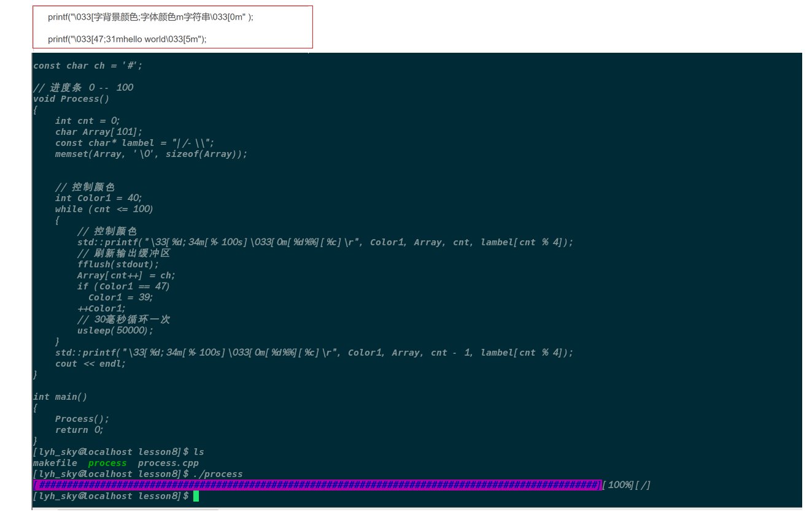Click the "cout << endl;" line

click(90, 364)
